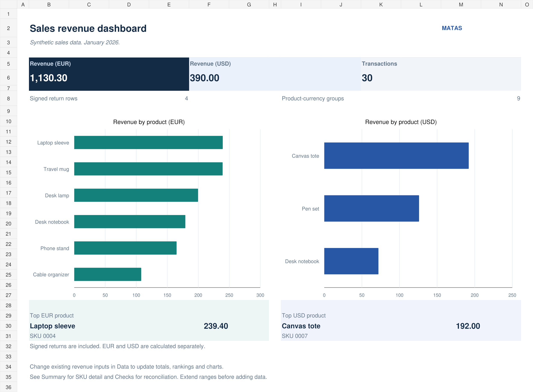Select the Laptop sleeve bar in EUR chart

pos(148,142)
